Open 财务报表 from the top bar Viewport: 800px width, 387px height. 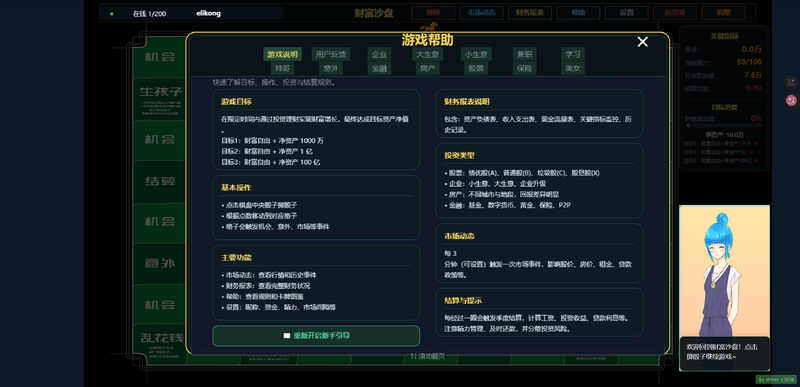[x=530, y=13]
